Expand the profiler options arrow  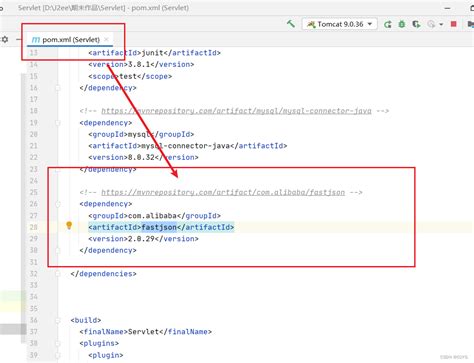pyautogui.click(x=441, y=24)
